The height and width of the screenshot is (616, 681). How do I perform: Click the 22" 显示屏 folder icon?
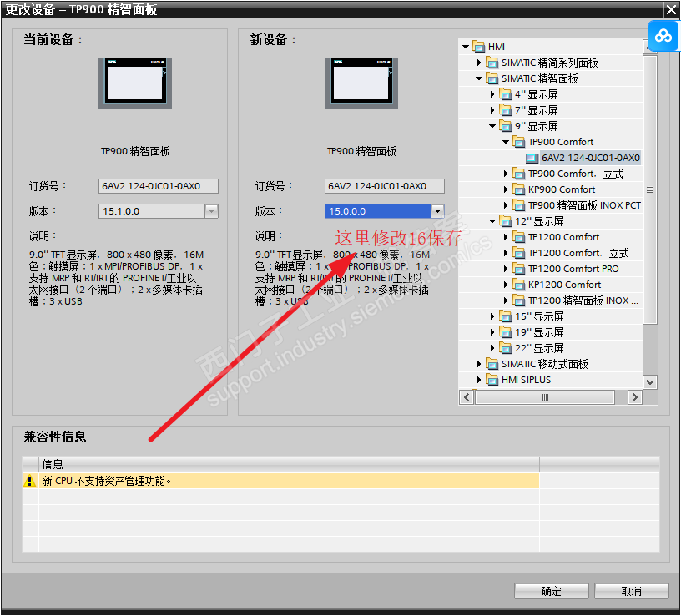[505, 348]
